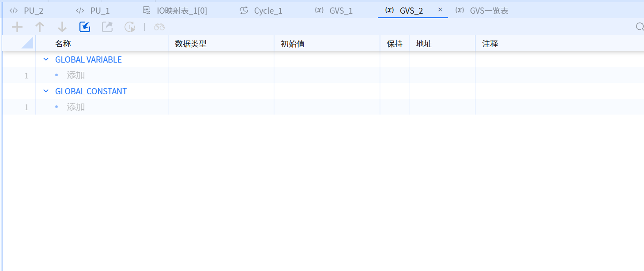Click the binoculars monitor icon
Image resolution: width=644 pixels, height=271 pixels.
pyautogui.click(x=159, y=27)
